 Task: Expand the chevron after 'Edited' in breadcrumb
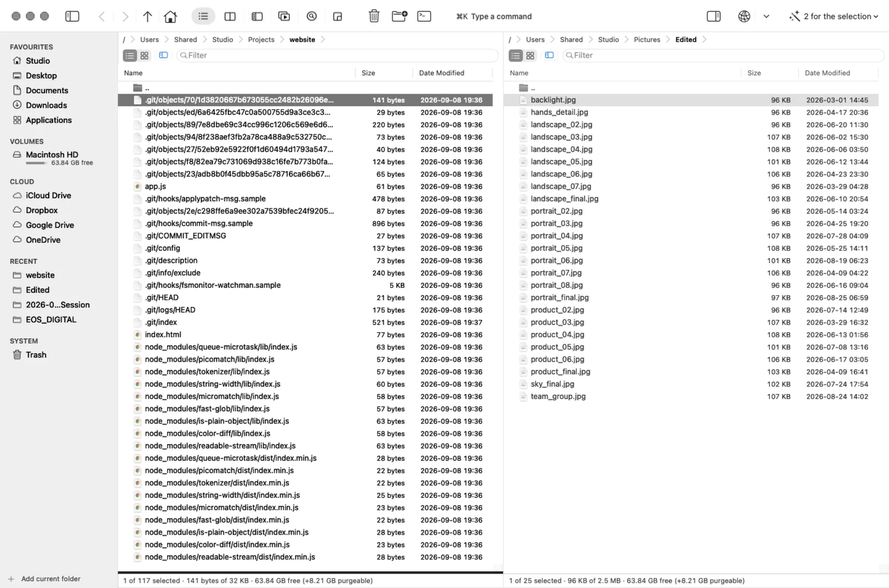point(705,39)
